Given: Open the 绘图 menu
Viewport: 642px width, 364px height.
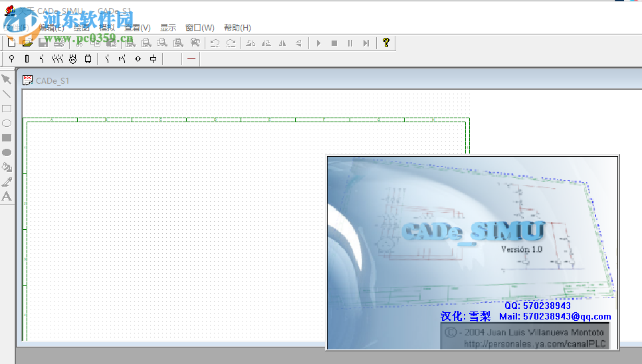Looking at the screenshot, I should (82, 28).
